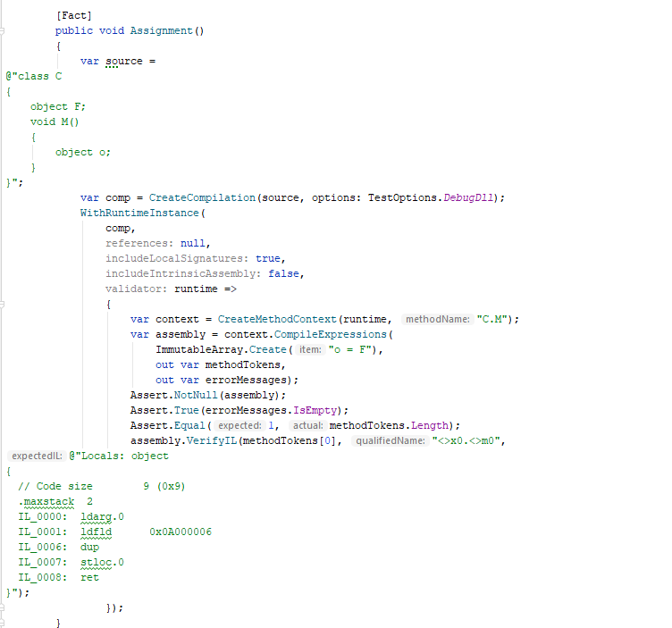Click the .maxstack directive
Viewport: 672px width, 628px height.
(x=46, y=502)
